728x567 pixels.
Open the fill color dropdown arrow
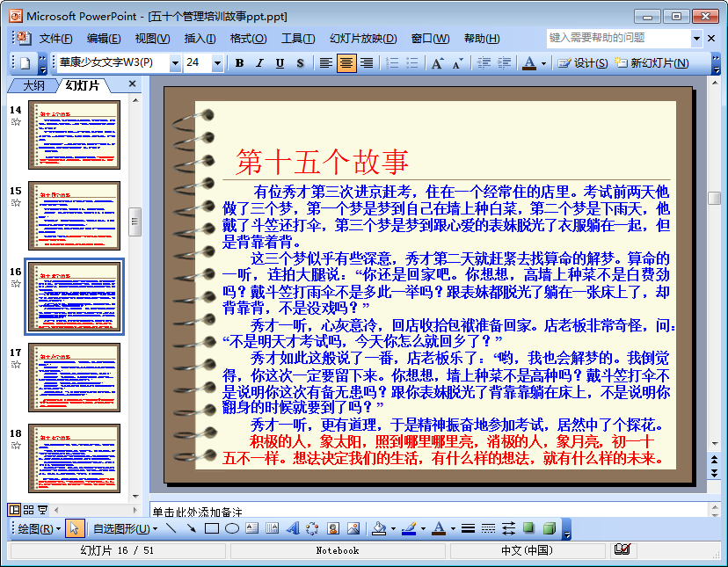393,528
